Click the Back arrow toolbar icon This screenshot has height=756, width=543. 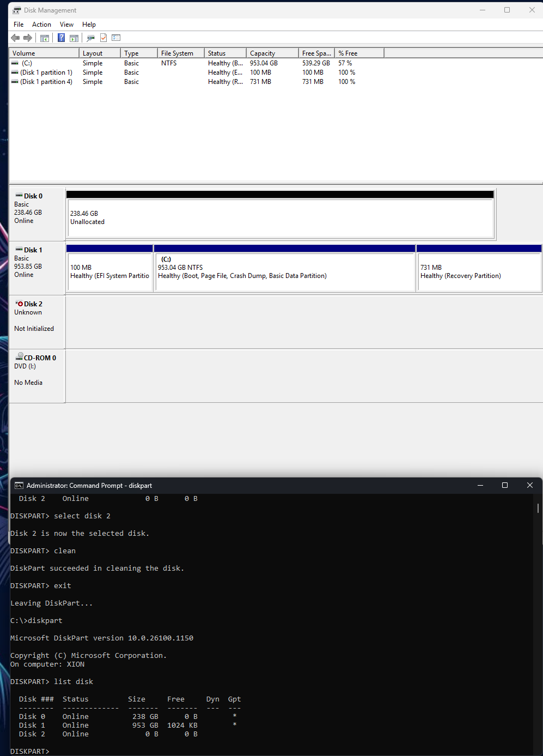click(x=15, y=38)
